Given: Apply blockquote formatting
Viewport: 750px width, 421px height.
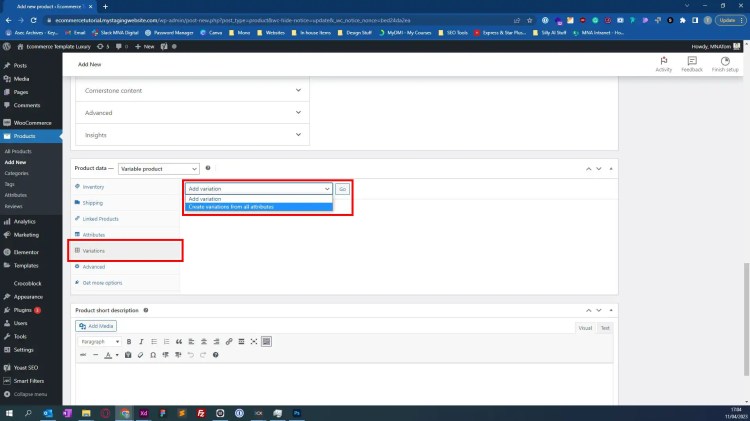Looking at the screenshot, I should click(x=178, y=342).
